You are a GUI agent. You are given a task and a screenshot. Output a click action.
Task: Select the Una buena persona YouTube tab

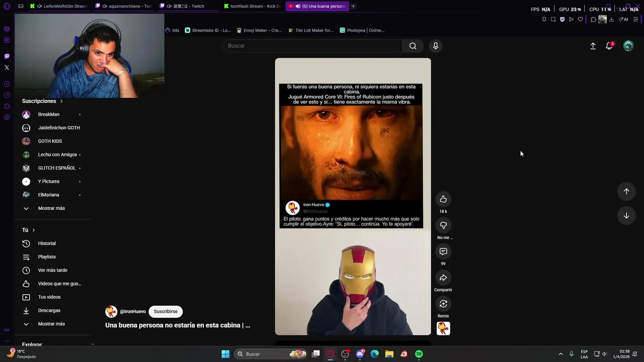317,6
